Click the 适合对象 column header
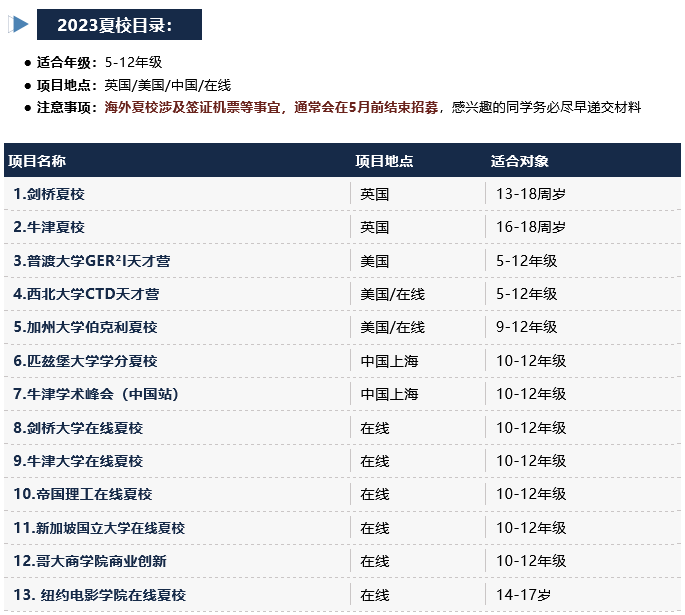This screenshot has height=615, width=685. point(519,161)
